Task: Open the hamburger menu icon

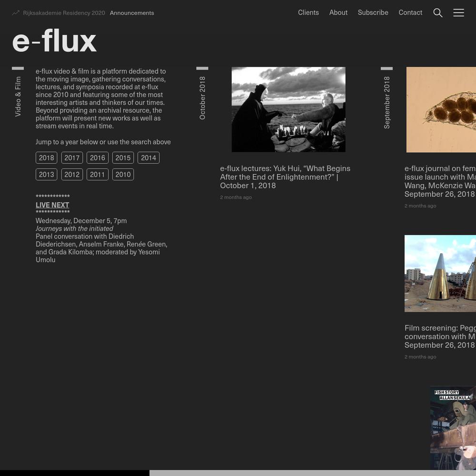Action: [x=458, y=12]
